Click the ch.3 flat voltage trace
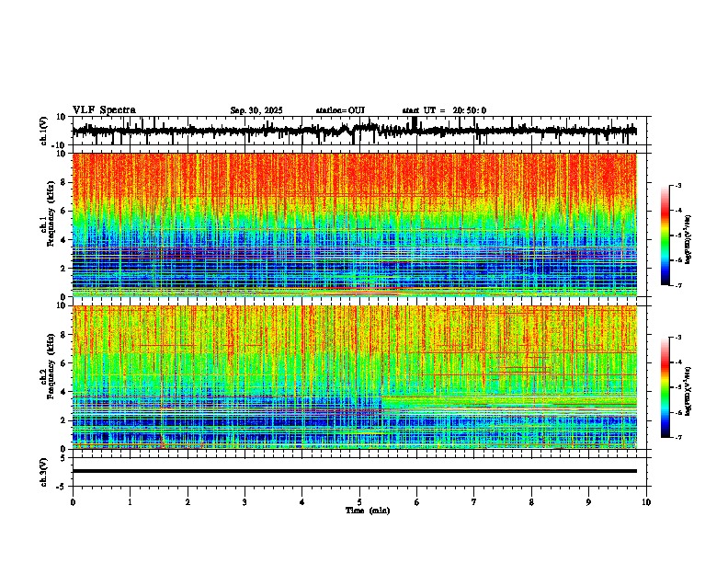 pos(355,471)
